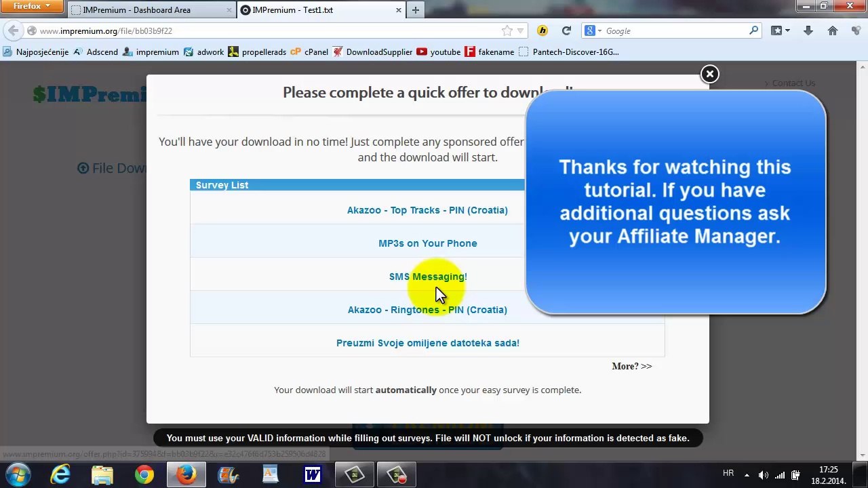Switch to Firefox taskbar button
Viewport: 868px width, 488px height.
(x=186, y=474)
